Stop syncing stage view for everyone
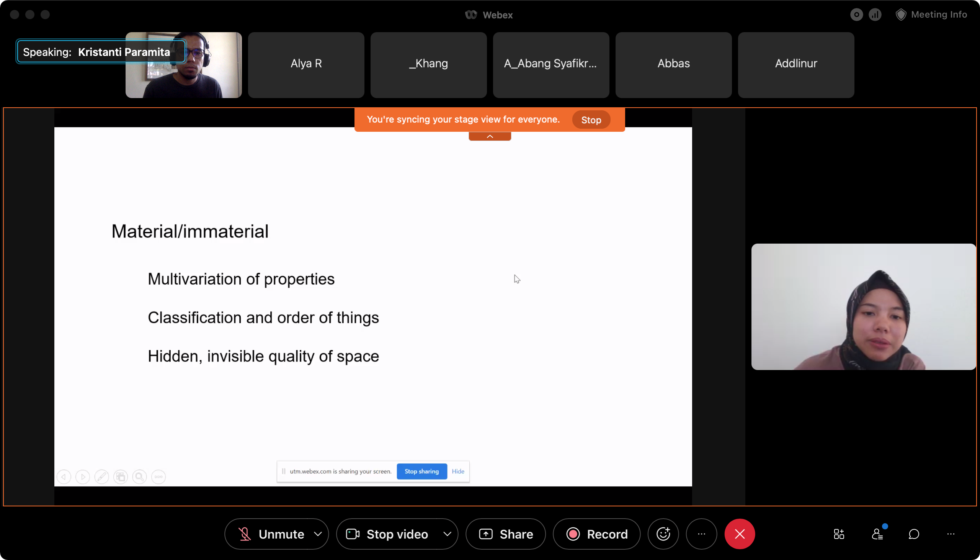The width and height of the screenshot is (980, 560). pos(591,120)
